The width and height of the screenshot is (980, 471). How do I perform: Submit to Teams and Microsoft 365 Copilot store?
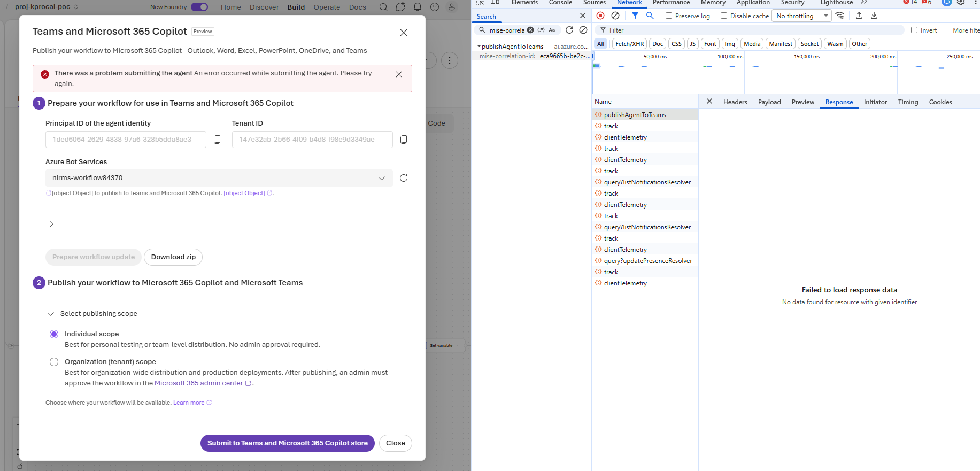tap(288, 443)
